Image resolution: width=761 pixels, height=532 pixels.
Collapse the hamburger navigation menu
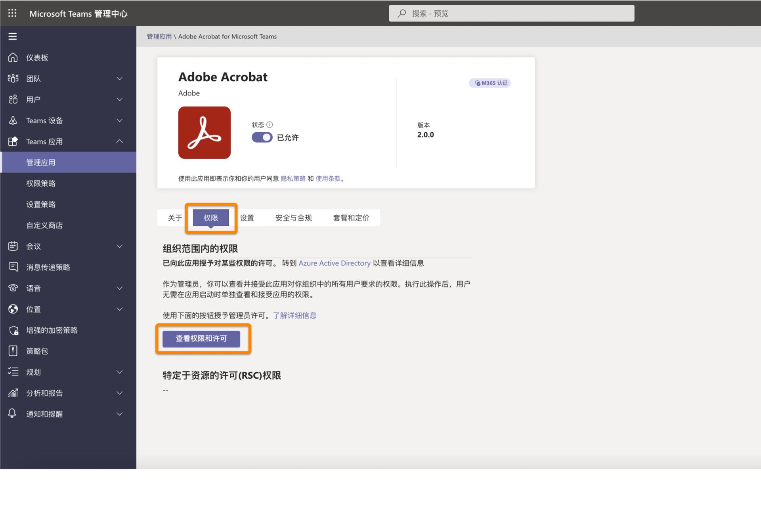coord(13,36)
